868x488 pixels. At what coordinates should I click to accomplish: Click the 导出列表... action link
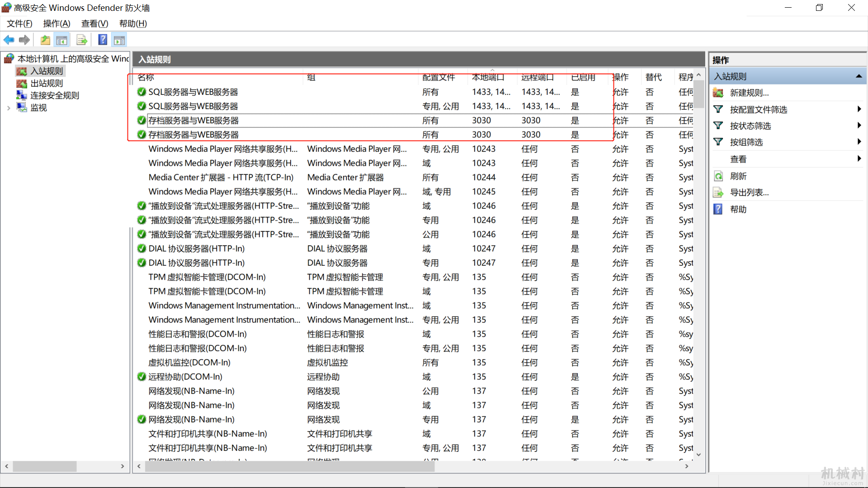click(x=749, y=193)
